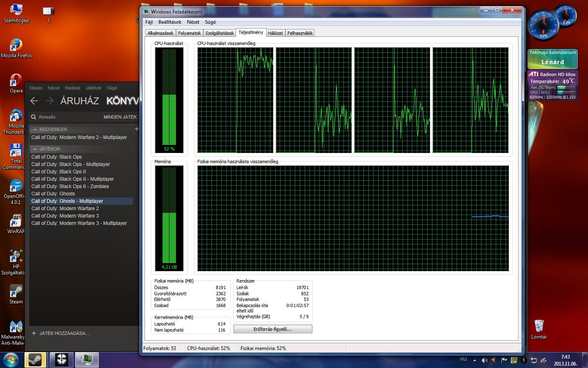
Task: Collapse the KEDVENCEK category in Steam
Action: (36, 129)
